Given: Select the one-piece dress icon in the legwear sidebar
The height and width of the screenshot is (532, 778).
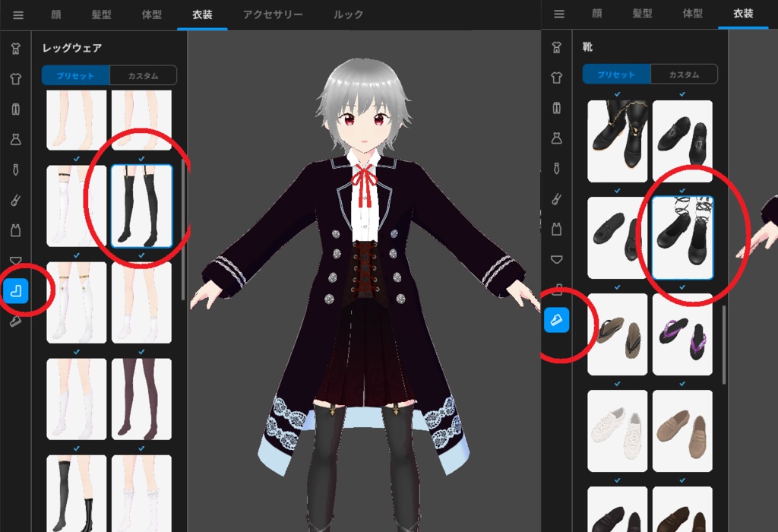Looking at the screenshot, I should (x=15, y=139).
